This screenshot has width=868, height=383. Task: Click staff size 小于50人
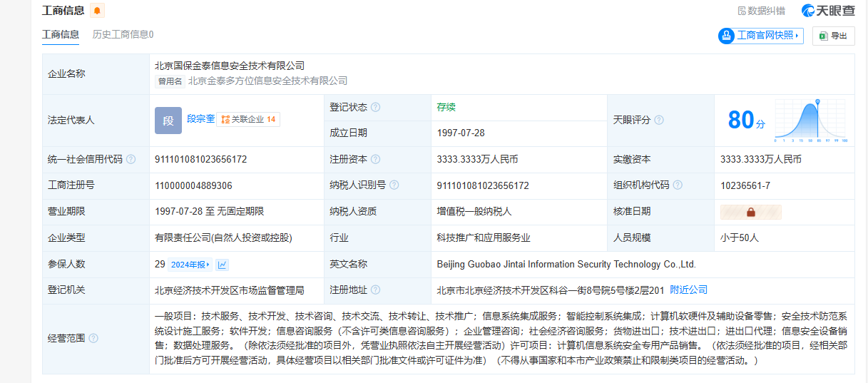pos(740,238)
